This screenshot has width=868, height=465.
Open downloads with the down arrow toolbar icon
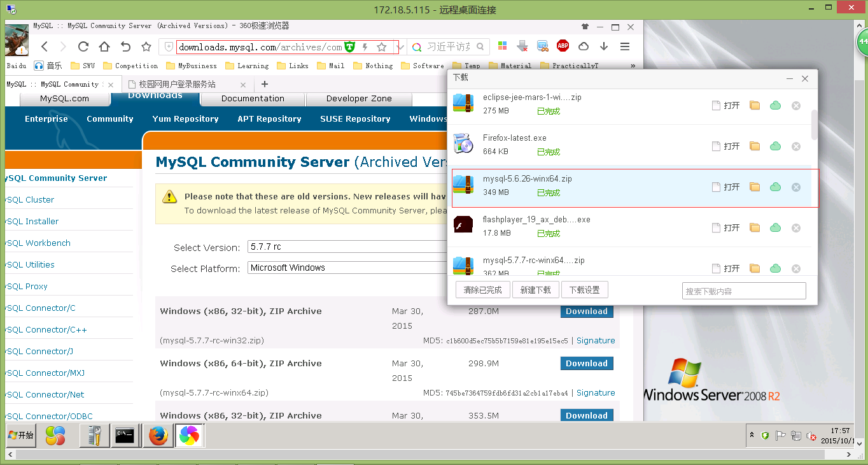click(604, 46)
